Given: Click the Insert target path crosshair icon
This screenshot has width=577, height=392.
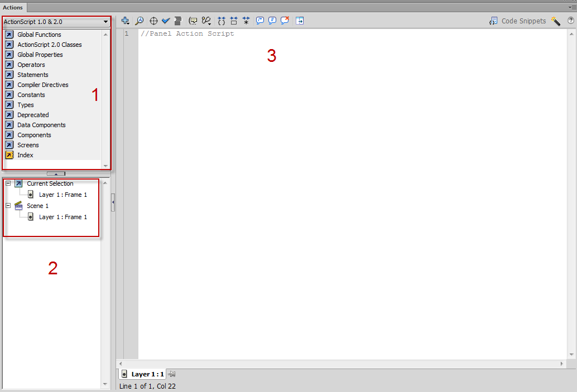Looking at the screenshot, I should click(153, 21).
